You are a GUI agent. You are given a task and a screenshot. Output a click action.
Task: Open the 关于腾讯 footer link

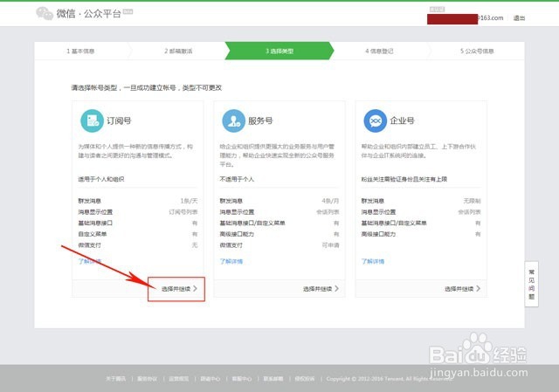115,378
